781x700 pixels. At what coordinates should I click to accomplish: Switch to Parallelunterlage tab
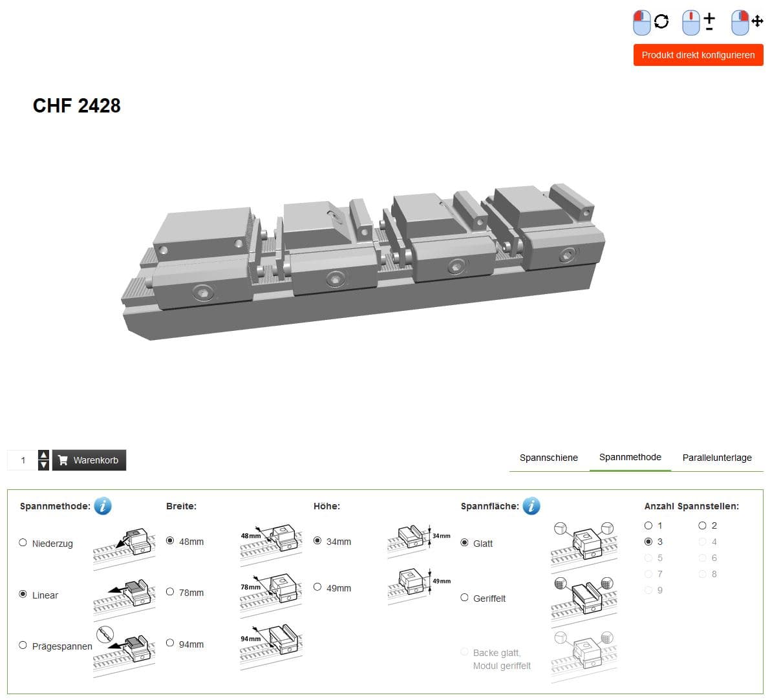coord(717,458)
